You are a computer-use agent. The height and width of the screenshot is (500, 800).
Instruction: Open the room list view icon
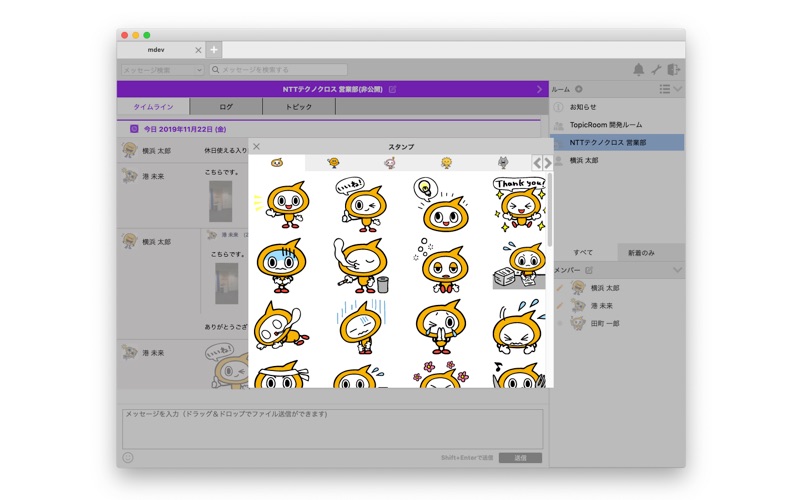664,89
